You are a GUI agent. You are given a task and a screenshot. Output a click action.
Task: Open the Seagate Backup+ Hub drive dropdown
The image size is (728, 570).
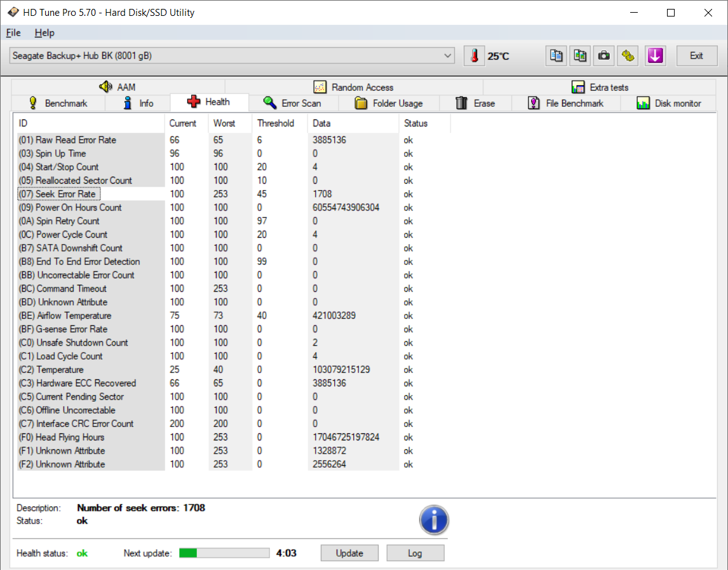232,56
